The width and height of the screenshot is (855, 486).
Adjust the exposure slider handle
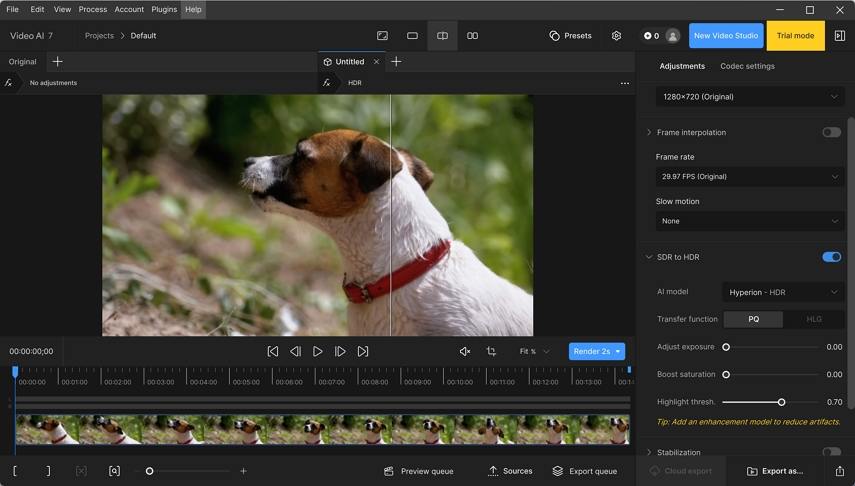(x=726, y=347)
